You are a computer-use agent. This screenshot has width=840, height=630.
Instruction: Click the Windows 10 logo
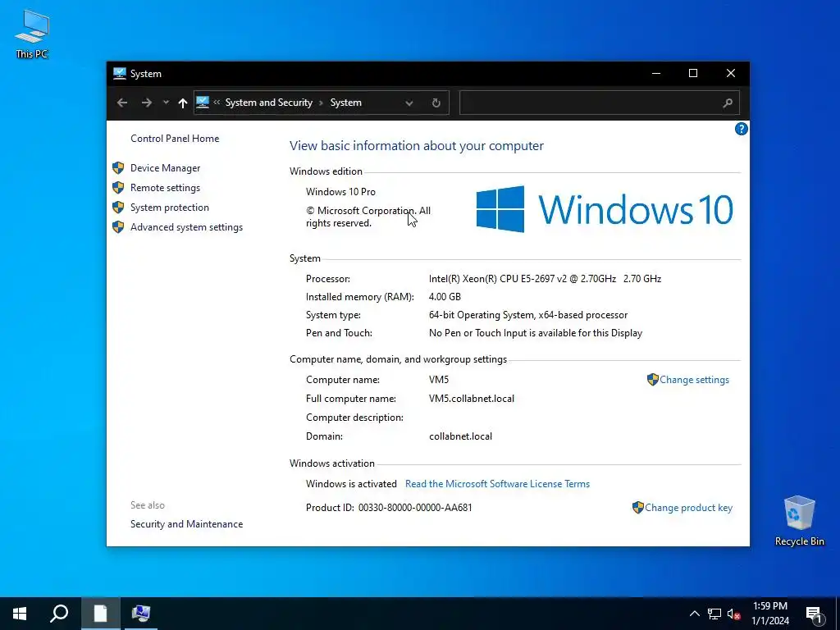(605, 209)
